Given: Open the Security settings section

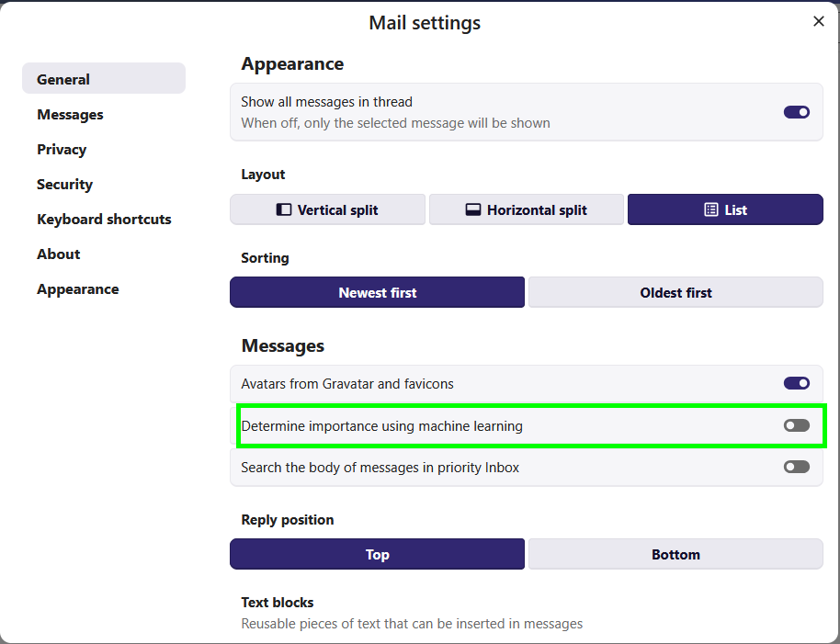Looking at the screenshot, I should pos(64,185).
